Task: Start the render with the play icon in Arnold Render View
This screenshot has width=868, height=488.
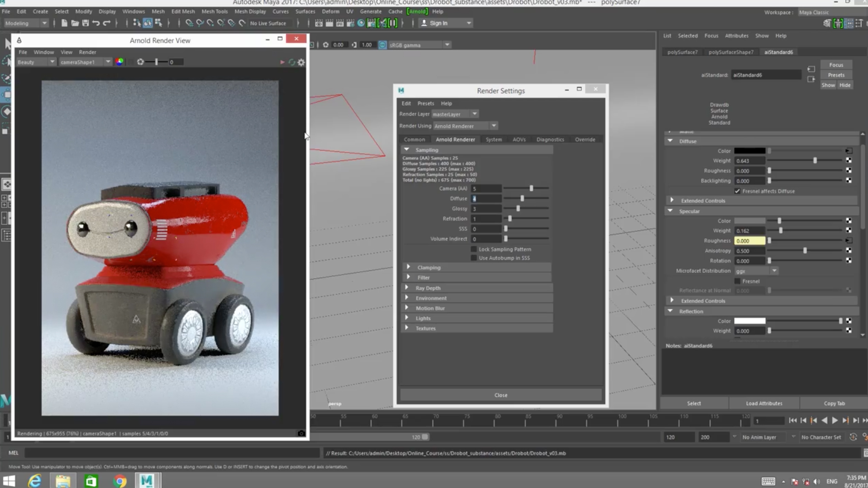Action: point(282,62)
